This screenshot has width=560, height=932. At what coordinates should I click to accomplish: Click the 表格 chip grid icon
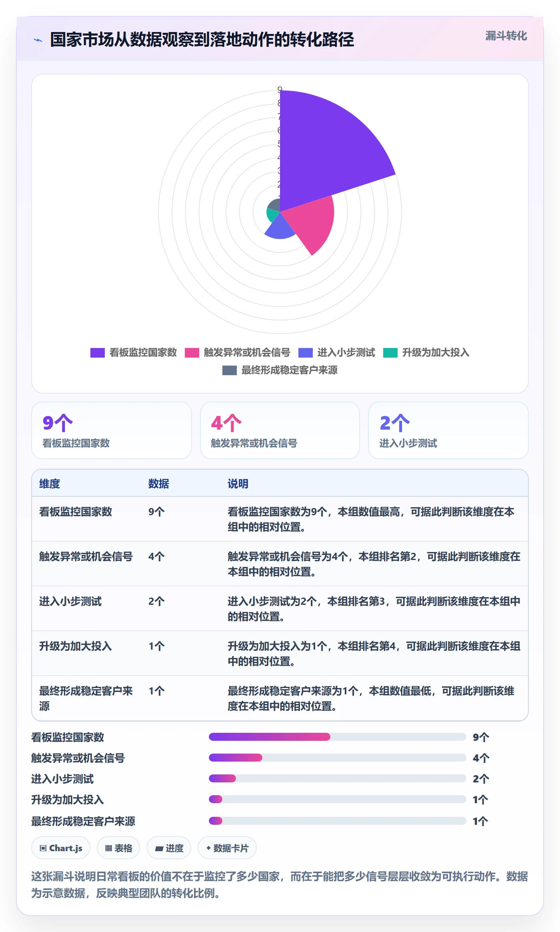(108, 848)
